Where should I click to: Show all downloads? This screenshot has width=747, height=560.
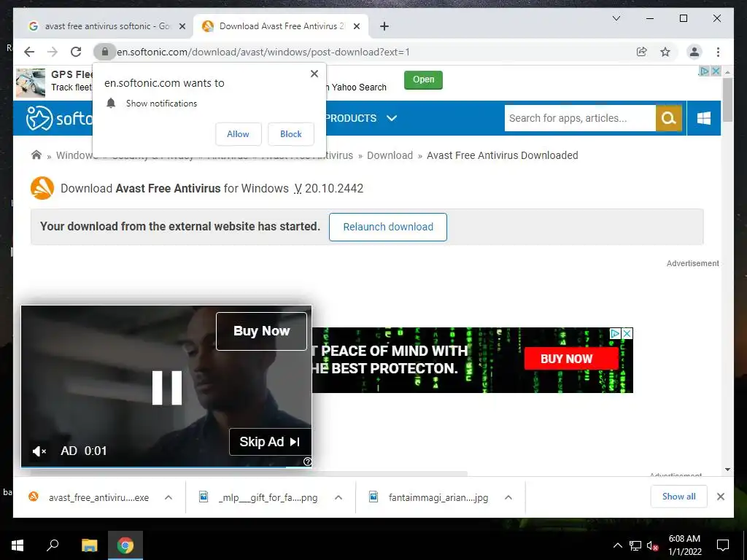point(679,497)
